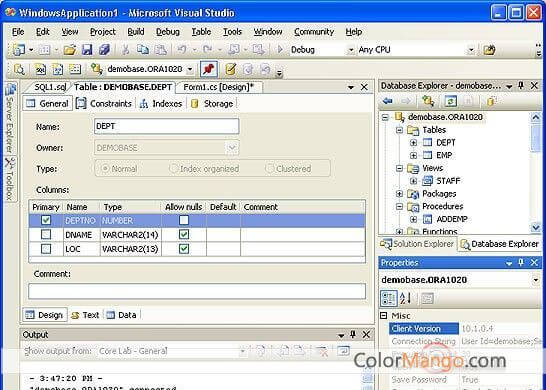This screenshot has height=390, width=546.
Task: Toggle Allow nulls for LOC column
Action: pos(184,249)
